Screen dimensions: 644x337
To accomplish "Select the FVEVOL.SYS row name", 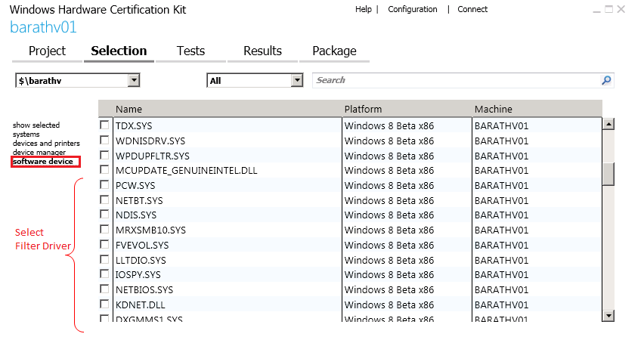I will point(142,246).
